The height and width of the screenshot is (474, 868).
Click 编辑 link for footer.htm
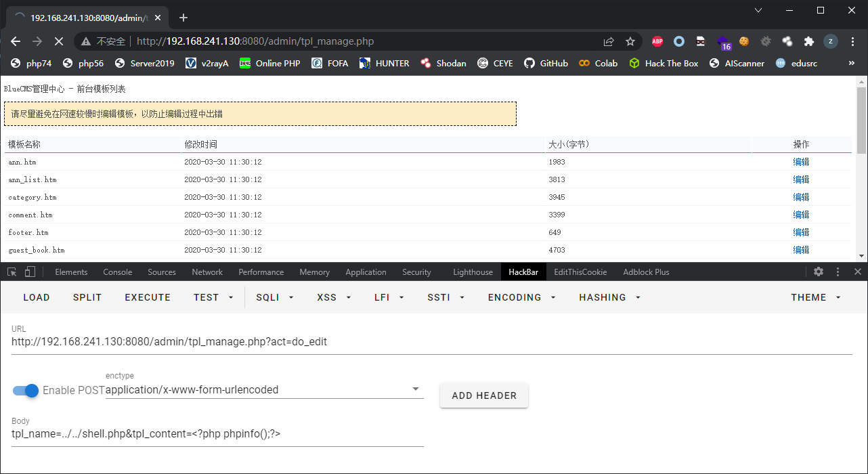coord(801,232)
